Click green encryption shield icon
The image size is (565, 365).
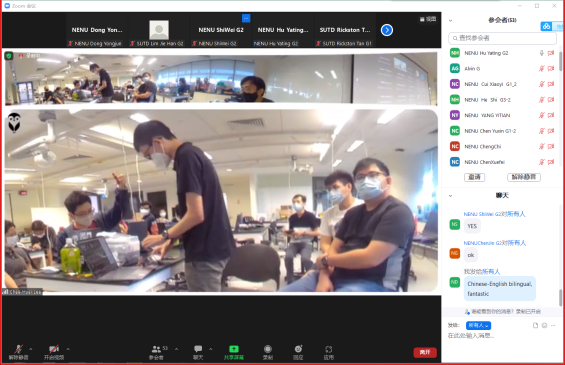click(9, 56)
